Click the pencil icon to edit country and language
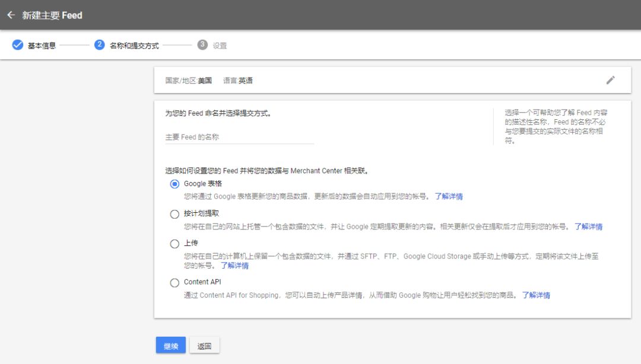This screenshot has height=364, width=641. coord(611,80)
